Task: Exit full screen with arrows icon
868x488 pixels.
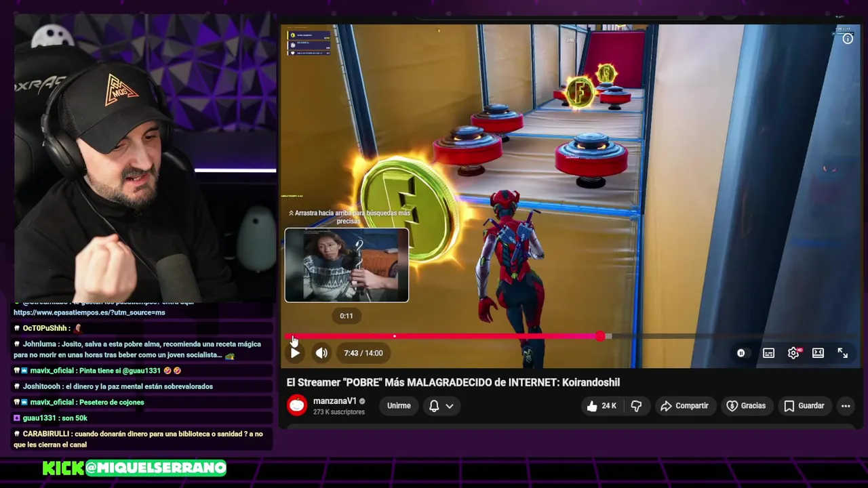Action: (x=843, y=353)
